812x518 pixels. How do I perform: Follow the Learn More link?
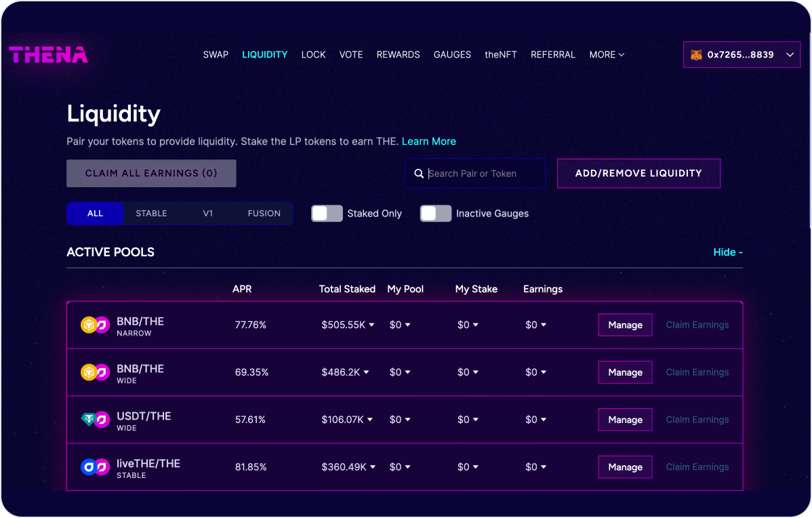pyautogui.click(x=429, y=142)
